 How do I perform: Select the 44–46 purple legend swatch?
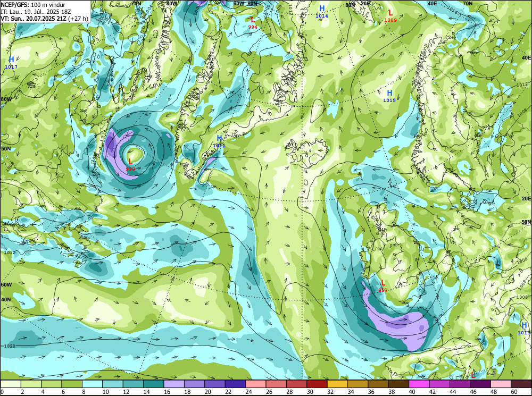460,384
